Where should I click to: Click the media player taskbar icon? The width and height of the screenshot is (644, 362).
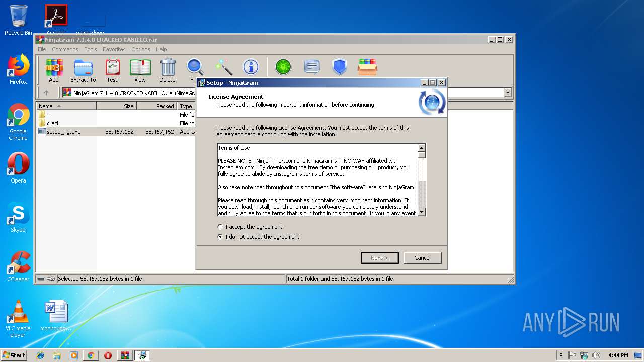click(x=74, y=355)
